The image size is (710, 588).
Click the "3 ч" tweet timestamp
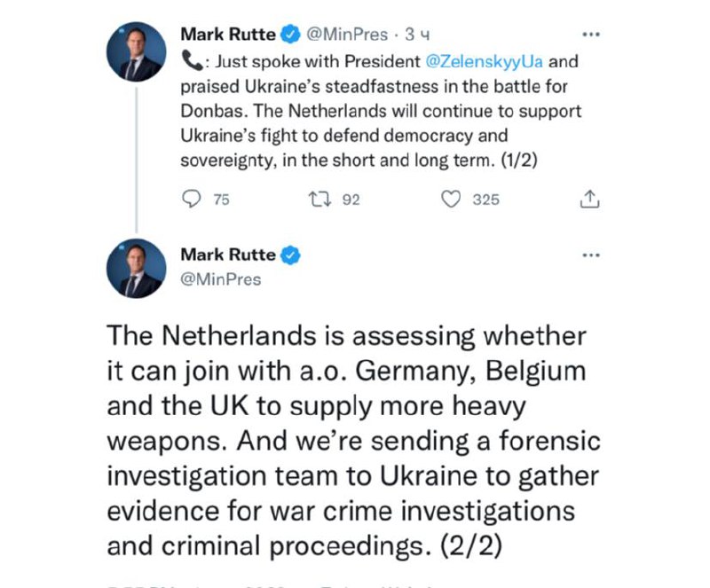[417, 35]
